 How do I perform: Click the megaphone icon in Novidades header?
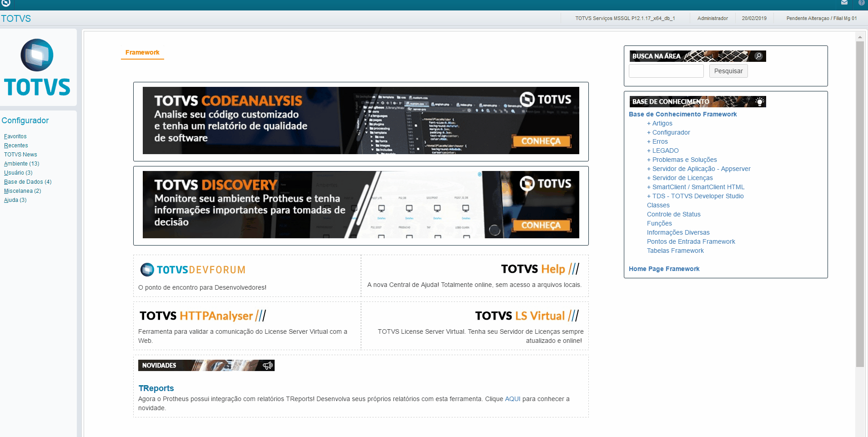click(x=268, y=365)
